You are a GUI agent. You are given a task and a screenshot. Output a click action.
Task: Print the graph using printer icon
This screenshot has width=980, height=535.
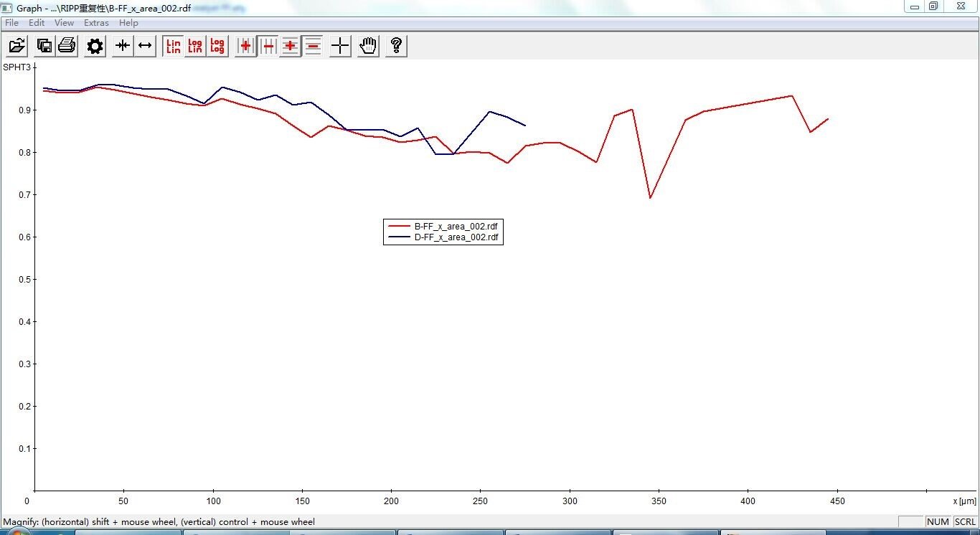pos(67,46)
